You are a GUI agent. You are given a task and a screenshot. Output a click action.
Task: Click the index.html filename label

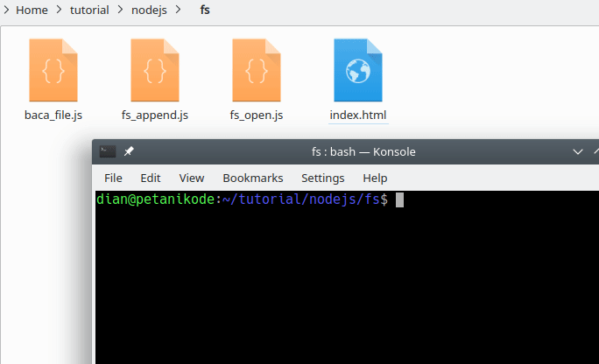coord(358,115)
